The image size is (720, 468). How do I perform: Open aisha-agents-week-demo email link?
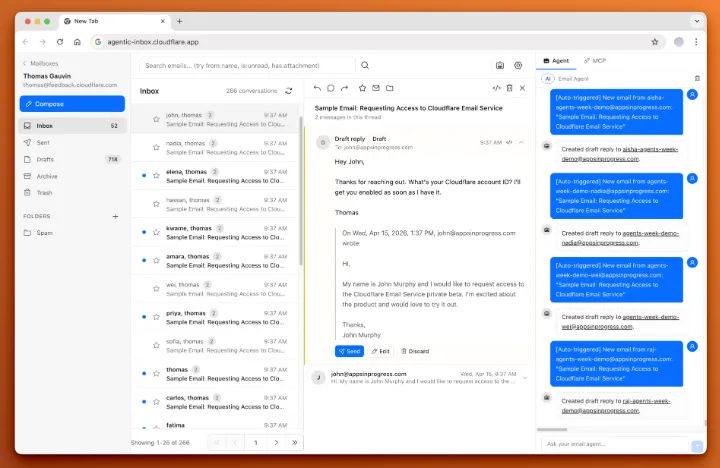(619, 154)
